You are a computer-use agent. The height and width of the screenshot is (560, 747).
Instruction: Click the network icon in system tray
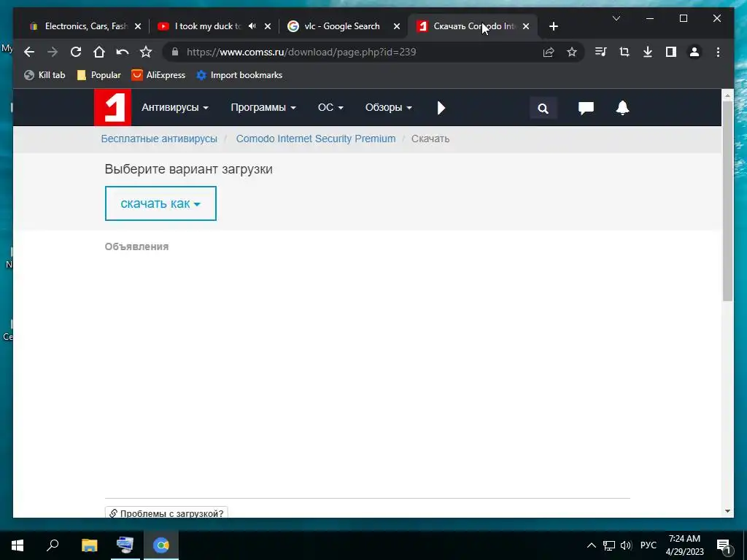click(609, 545)
